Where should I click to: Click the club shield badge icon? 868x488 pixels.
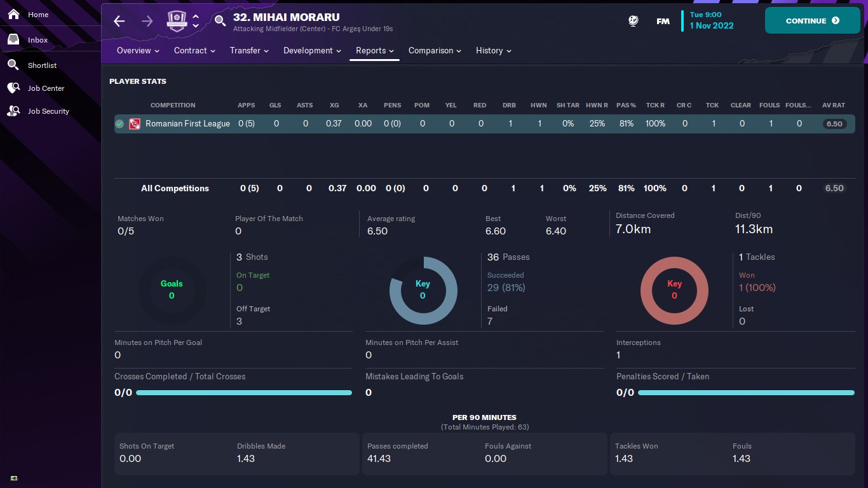click(177, 21)
